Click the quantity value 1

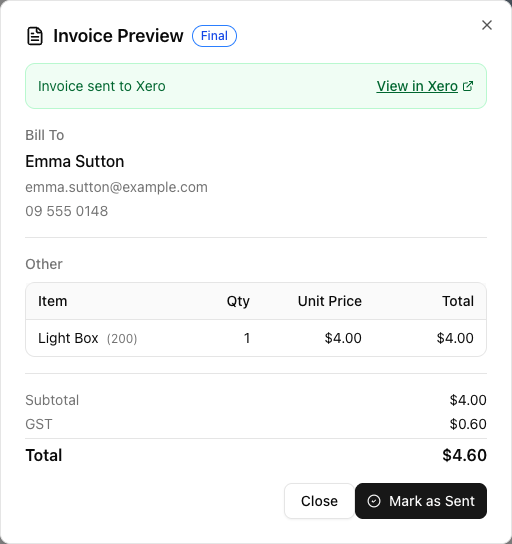point(247,338)
